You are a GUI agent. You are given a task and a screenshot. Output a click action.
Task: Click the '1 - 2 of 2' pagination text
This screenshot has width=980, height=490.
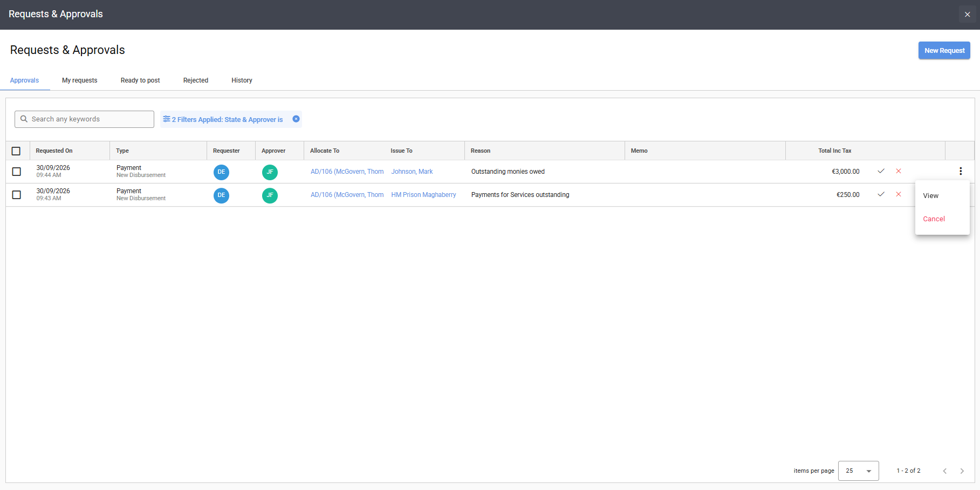(909, 471)
